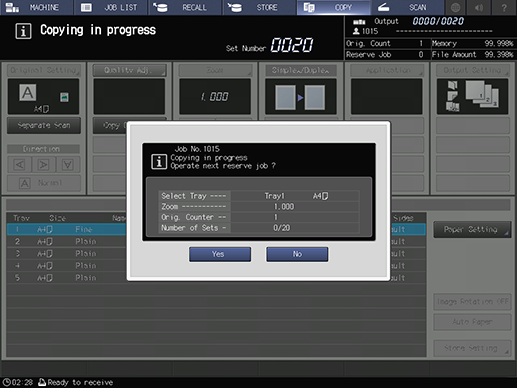Click the Number of Sets 0/20 value
This screenshot has height=388, width=517.
click(x=282, y=228)
